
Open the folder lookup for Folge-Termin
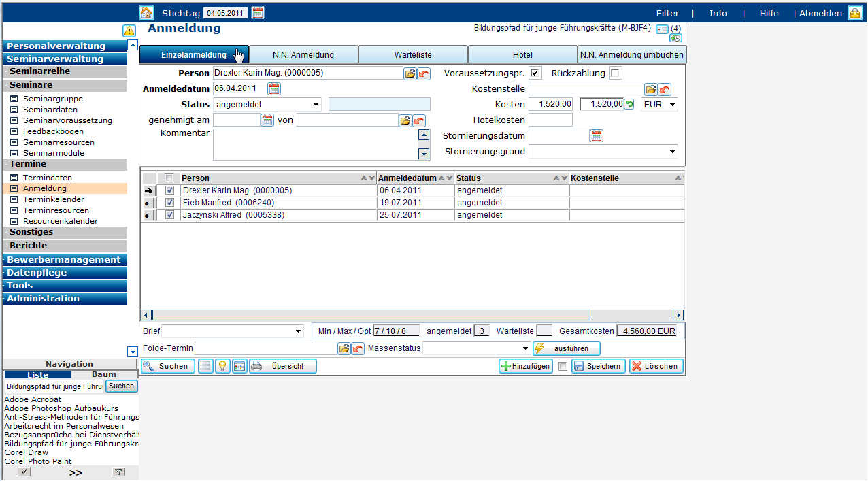(344, 348)
